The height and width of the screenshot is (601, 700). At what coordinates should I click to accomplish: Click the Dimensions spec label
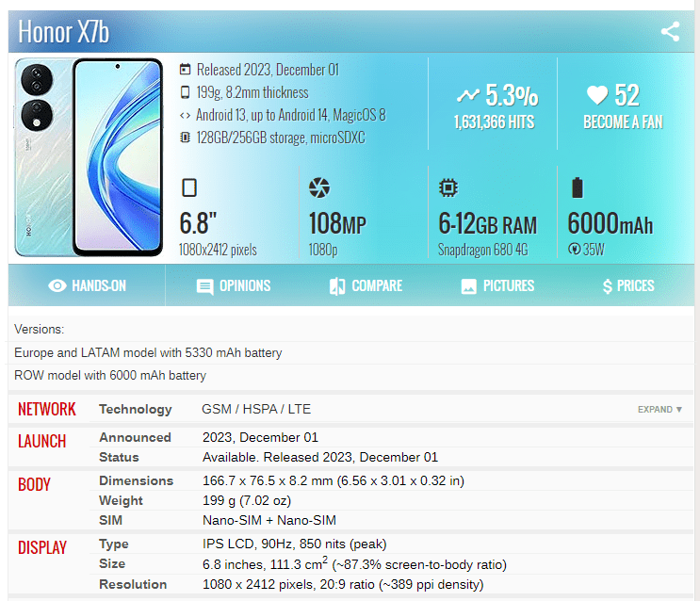[136, 480]
